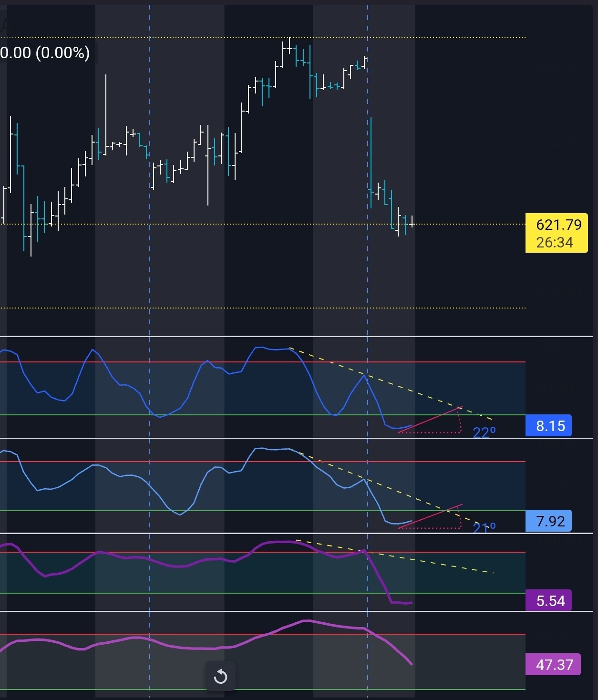Select the purple 47.37 indicator value label

click(553, 664)
